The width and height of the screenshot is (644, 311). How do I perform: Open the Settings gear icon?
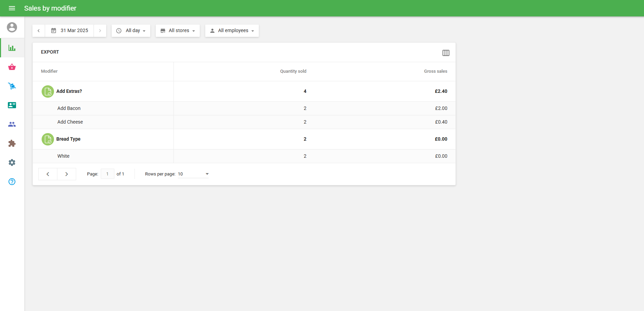pos(12,162)
